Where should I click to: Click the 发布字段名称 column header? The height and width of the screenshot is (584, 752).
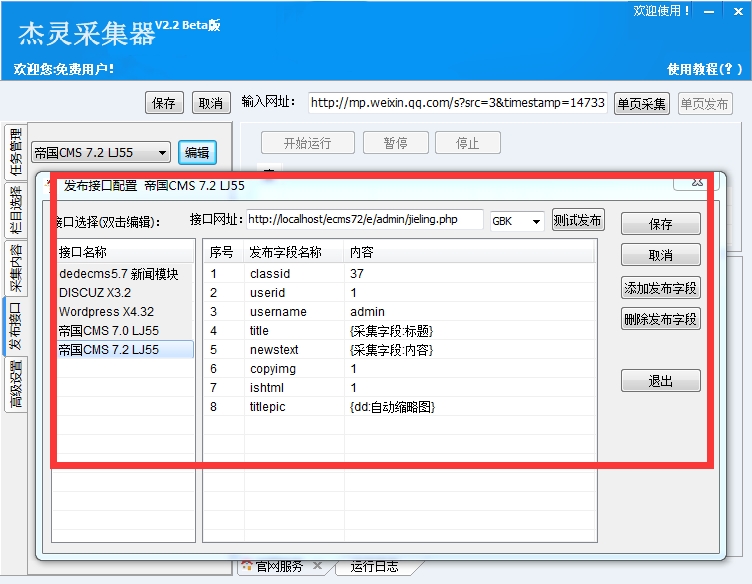point(294,252)
